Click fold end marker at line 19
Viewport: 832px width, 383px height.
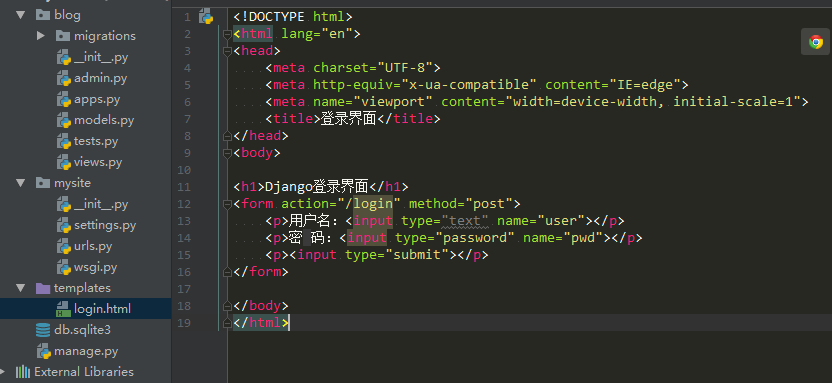click(x=228, y=323)
